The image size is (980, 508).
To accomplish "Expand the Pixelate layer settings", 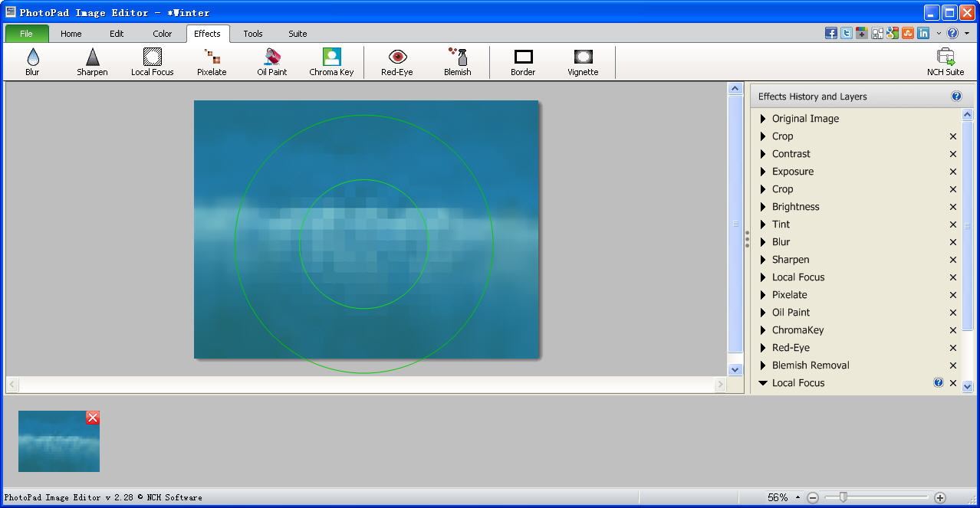I will pos(763,295).
